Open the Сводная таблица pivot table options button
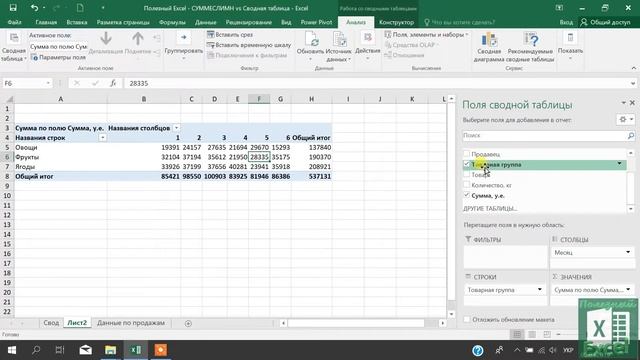 coord(14,47)
